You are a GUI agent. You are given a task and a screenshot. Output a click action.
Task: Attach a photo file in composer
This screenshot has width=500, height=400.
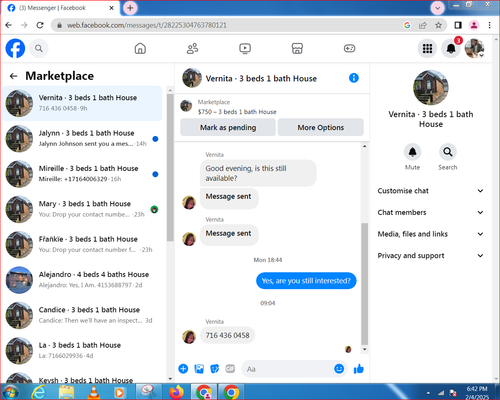click(199, 369)
